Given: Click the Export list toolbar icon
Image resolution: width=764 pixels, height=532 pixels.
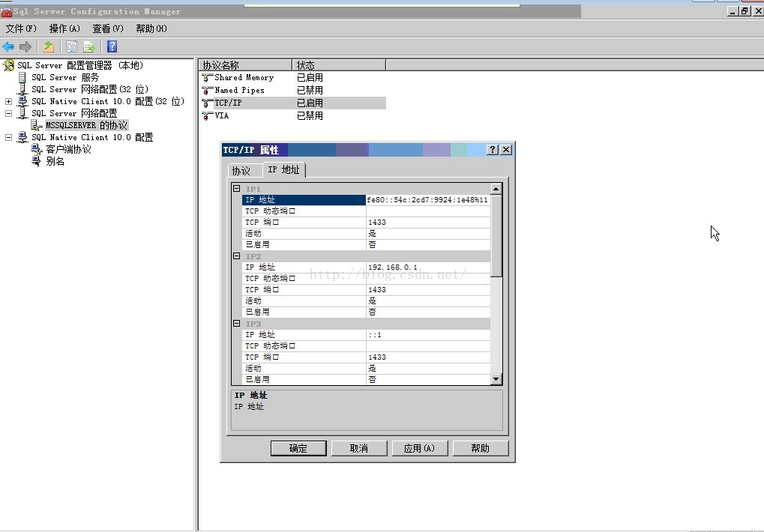Looking at the screenshot, I should [88, 46].
